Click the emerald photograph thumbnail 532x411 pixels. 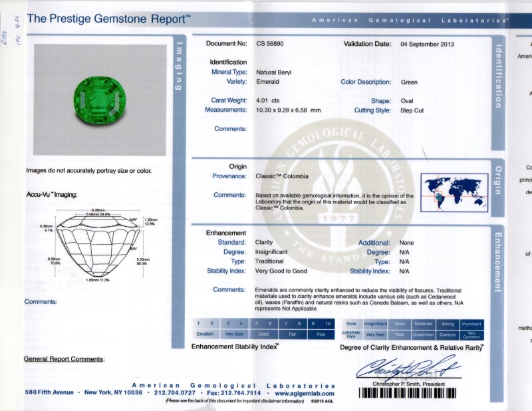[x=96, y=100]
